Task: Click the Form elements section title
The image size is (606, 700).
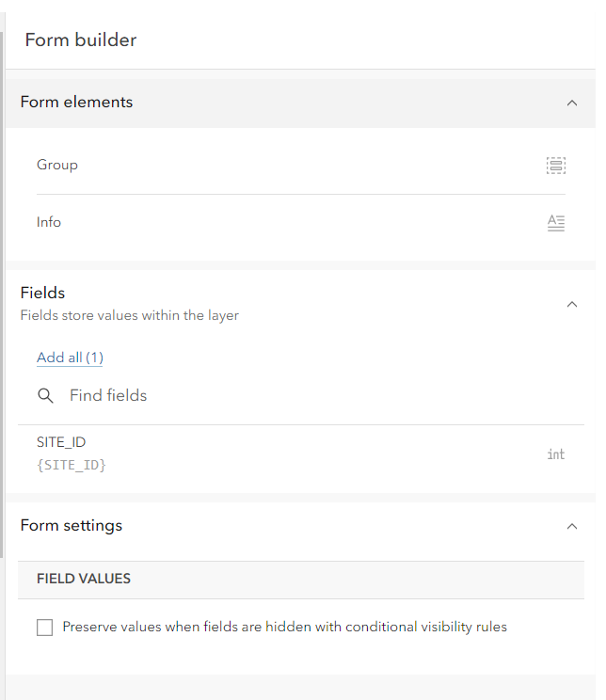Action: (76, 102)
